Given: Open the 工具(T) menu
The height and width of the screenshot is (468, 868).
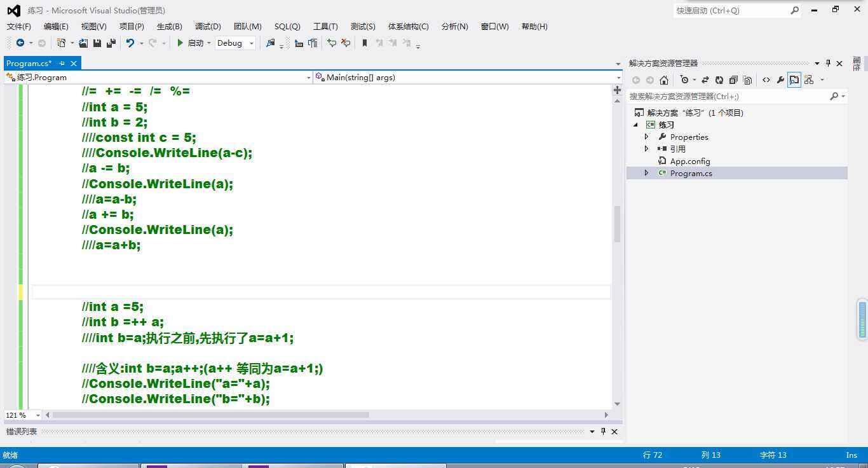Looking at the screenshot, I should (x=325, y=26).
